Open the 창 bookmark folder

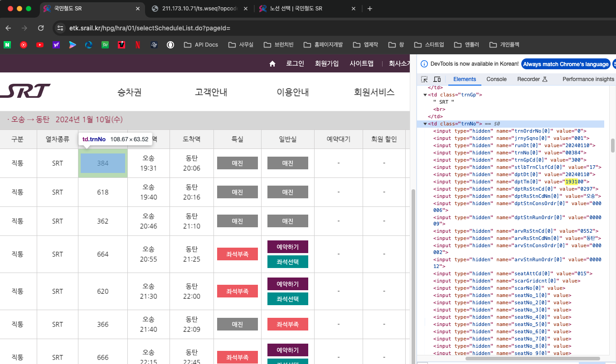[x=396, y=45]
